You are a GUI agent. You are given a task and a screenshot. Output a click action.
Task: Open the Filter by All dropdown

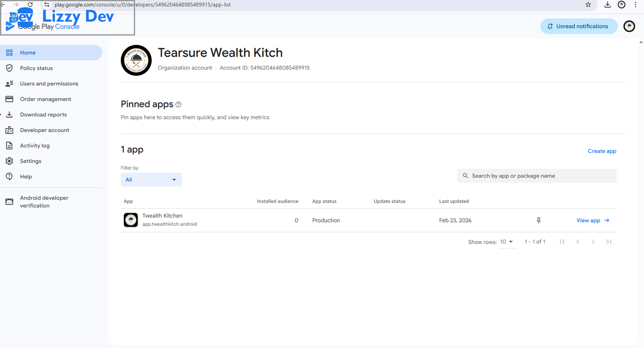(x=151, y=180)
